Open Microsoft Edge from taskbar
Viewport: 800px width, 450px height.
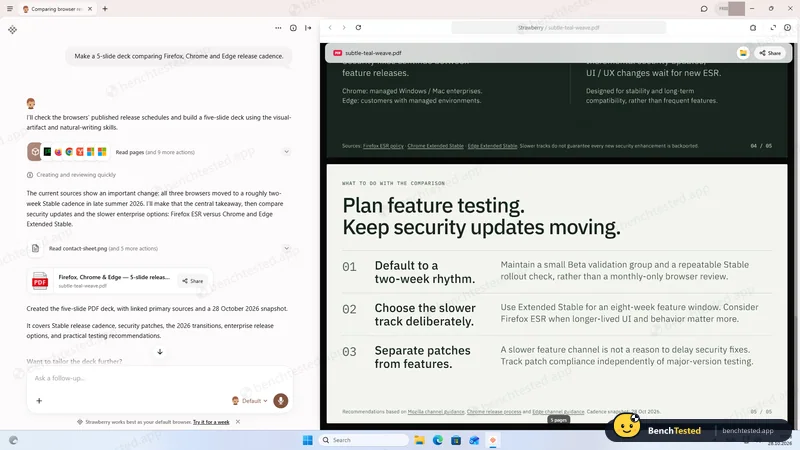(x=438, y=440)
